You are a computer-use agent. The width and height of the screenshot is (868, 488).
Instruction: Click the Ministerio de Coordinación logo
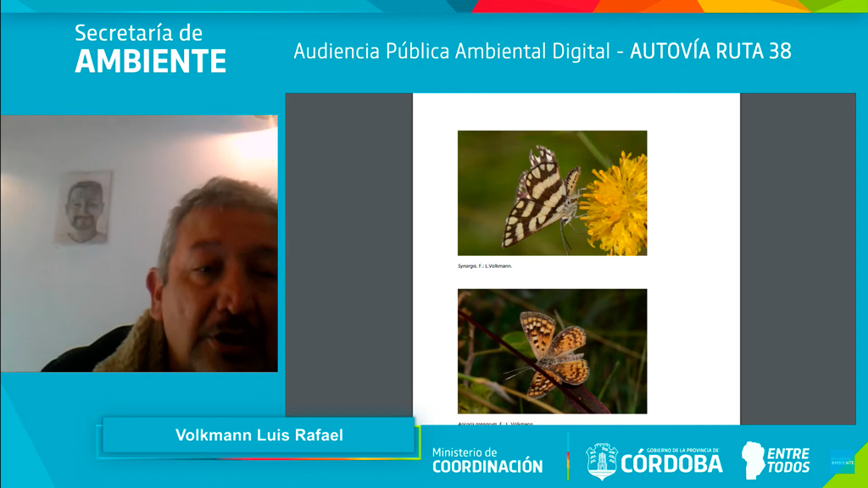click(x=487, y=460)
